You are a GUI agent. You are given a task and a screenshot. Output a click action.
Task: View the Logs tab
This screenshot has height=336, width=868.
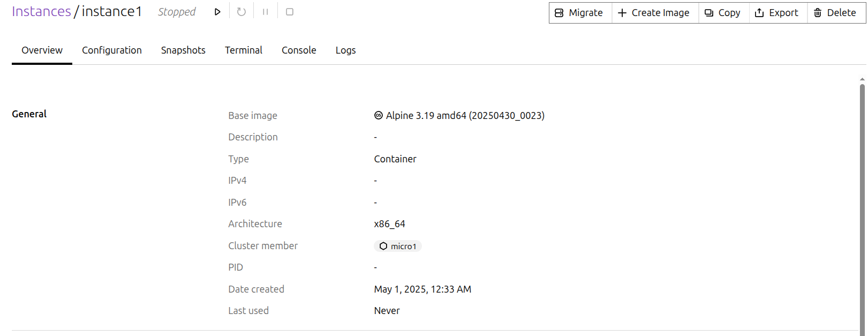[345, 50]
